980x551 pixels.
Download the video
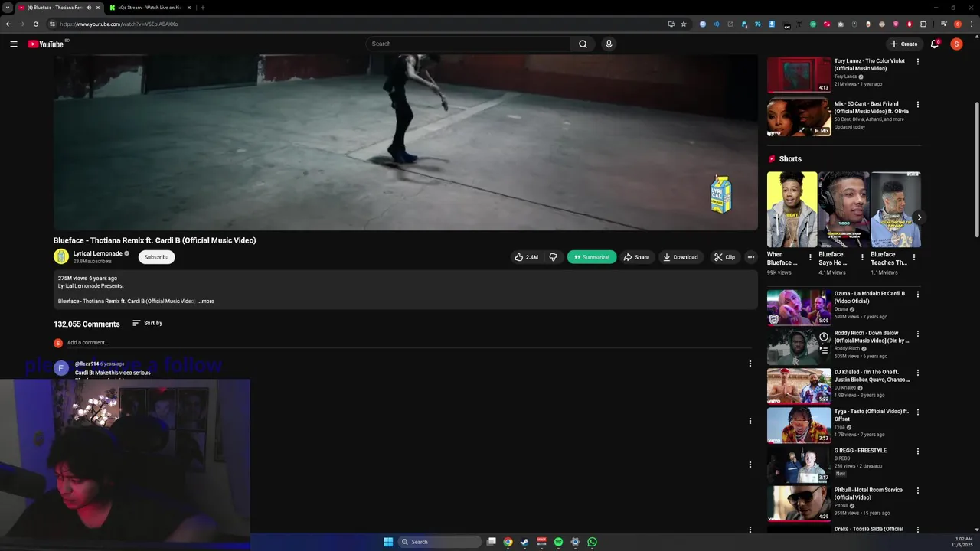[x=681, y=257]
